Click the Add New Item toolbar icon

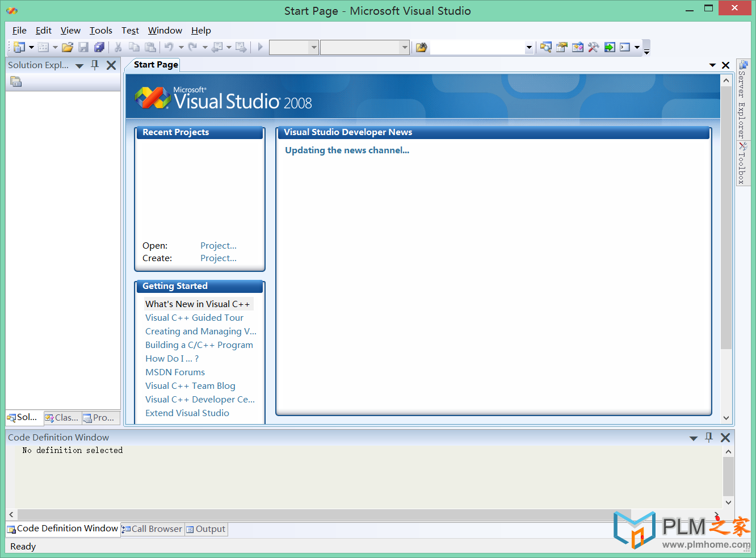[x=44, y=47]
